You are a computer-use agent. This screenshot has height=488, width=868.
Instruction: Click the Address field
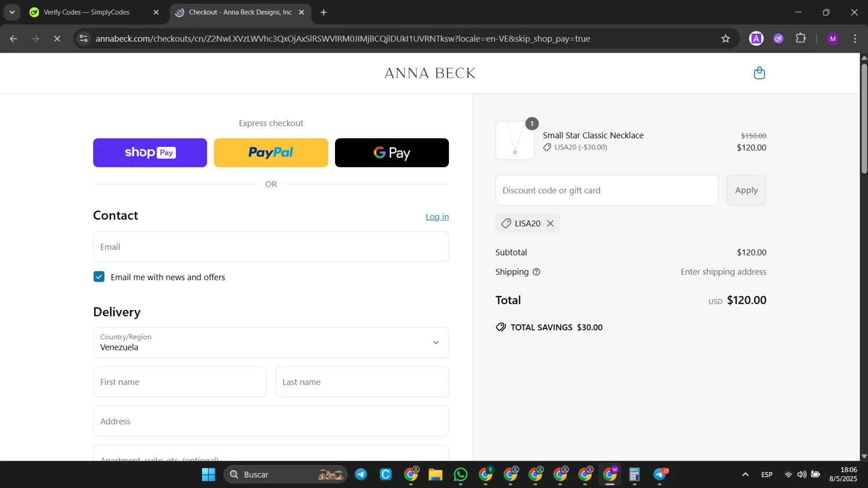pos(271,421)
